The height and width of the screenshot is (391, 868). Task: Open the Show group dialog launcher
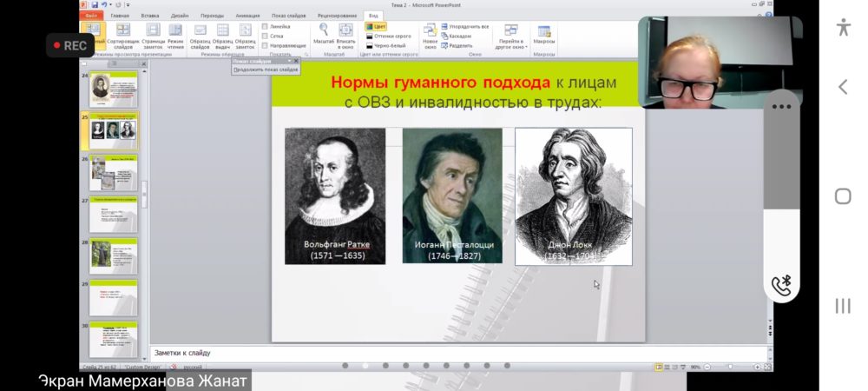pyautogui.click(x=306, y=55)
